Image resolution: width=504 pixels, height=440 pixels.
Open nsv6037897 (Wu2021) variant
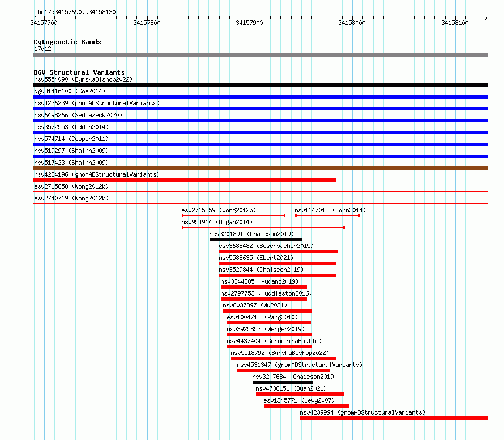(255, 305)
